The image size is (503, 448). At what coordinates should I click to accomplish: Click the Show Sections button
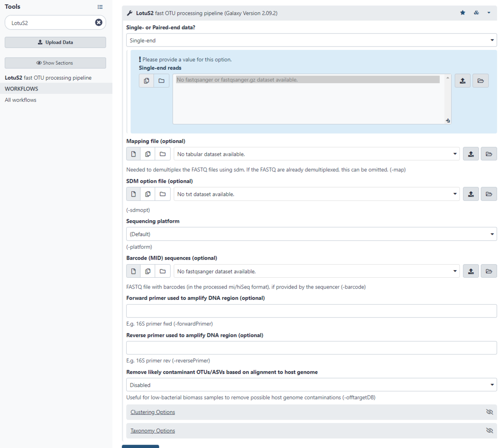click(x=55, y=63)
